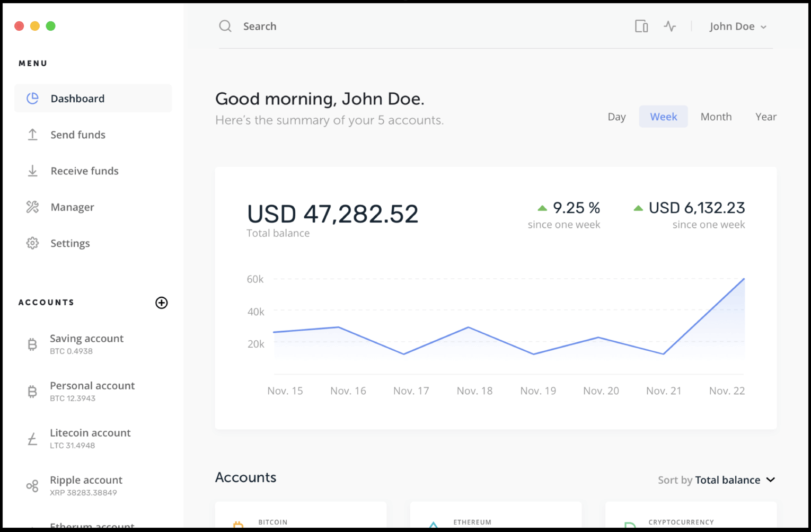The height and width of the screenshot is (532, 811).
Task: Click the add account plus icon
Action: [x=162, y=303]
